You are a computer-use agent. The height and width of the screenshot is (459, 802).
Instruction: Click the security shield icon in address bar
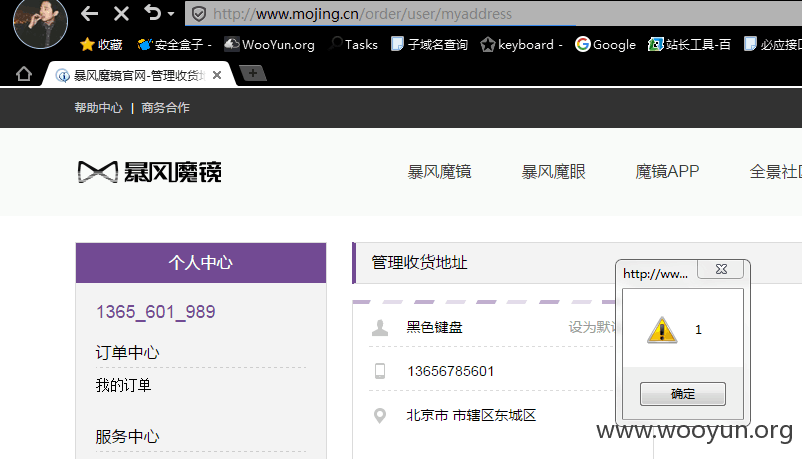point(198,14)
